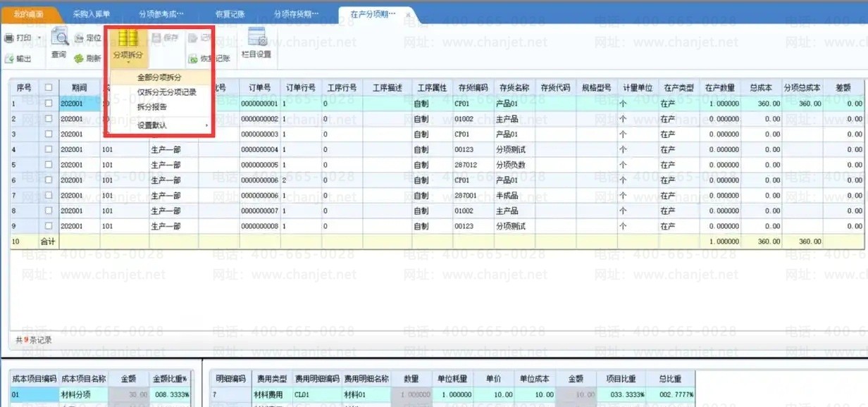The height and width of the screenshot is (407, 868).
Task: Switch to the 采购入库单 tab
Action: pos(92,13)
